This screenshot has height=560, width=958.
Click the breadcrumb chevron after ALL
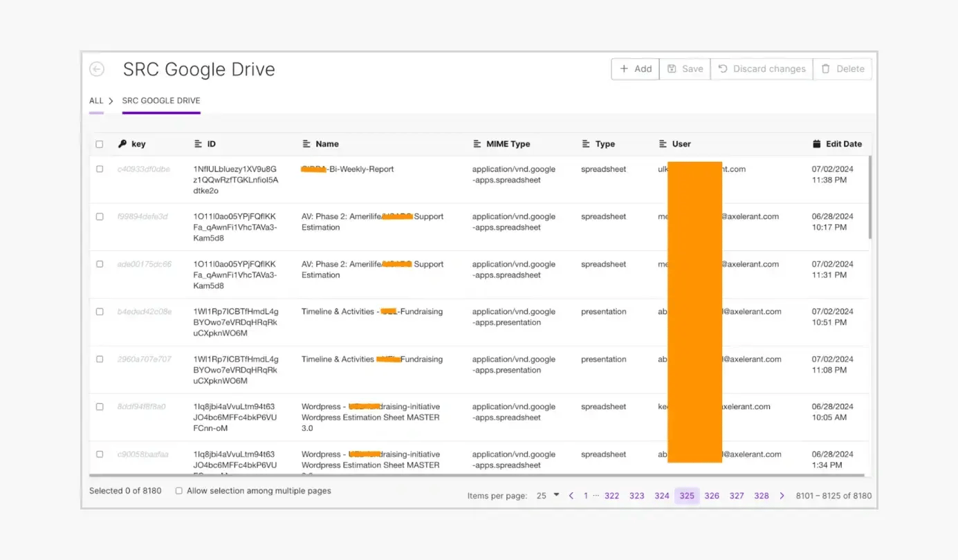point(110,100)
